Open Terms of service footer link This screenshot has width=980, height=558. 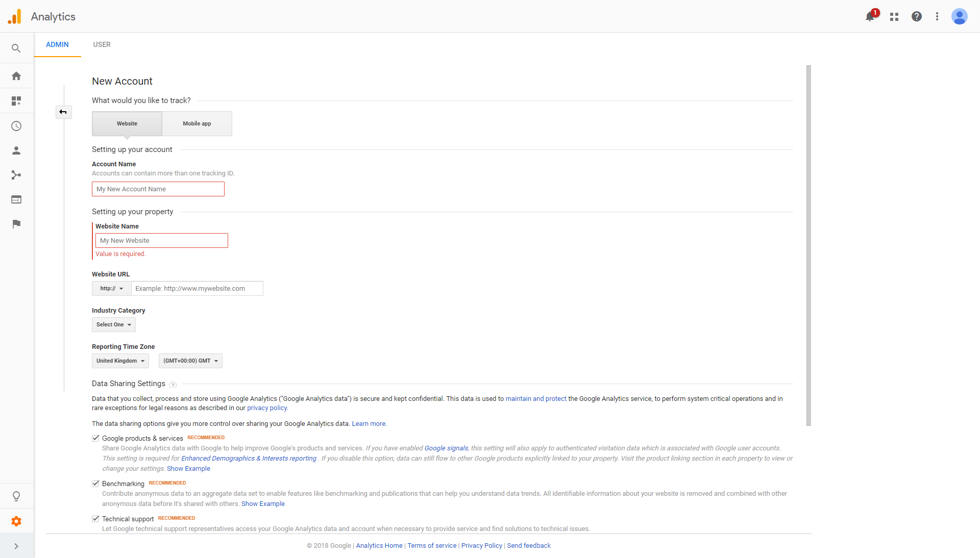[432, 546]
